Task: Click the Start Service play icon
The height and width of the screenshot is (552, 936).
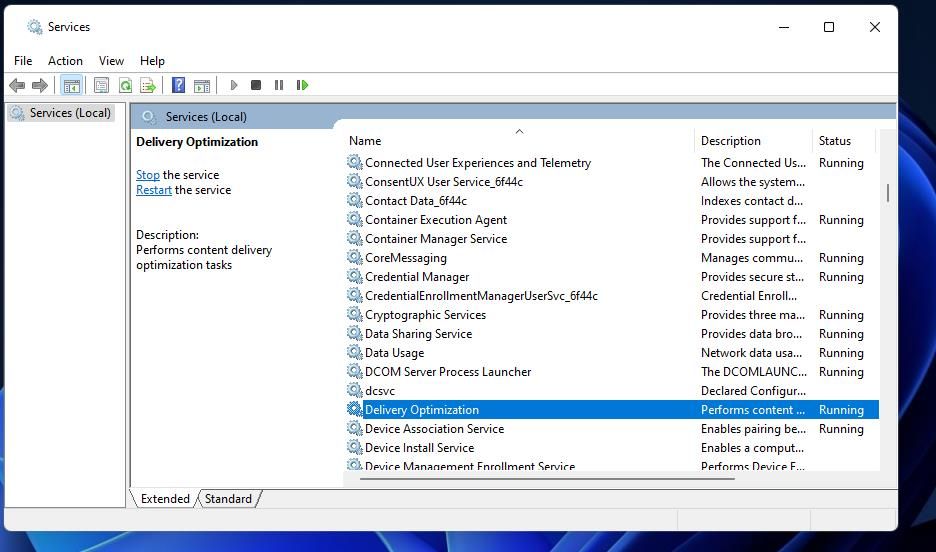Action: [x=234, y=85]
